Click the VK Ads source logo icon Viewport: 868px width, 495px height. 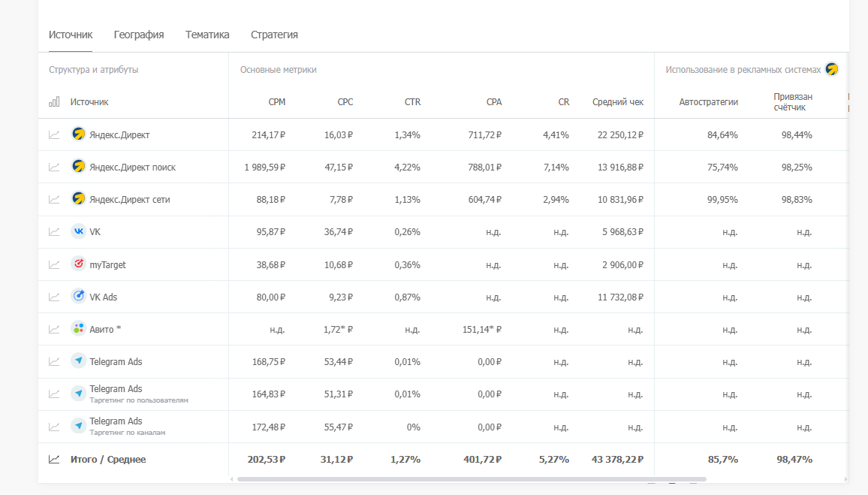pyautogui.click(x=78, y=297)
